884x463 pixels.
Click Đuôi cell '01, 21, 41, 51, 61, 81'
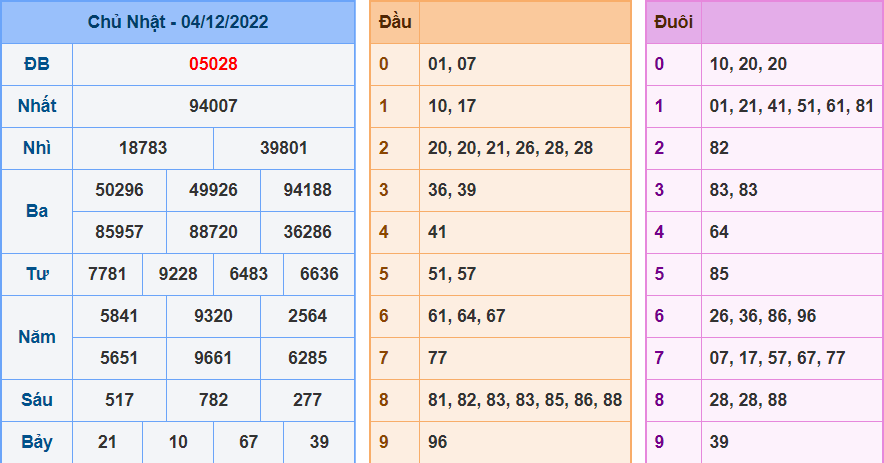792,105
